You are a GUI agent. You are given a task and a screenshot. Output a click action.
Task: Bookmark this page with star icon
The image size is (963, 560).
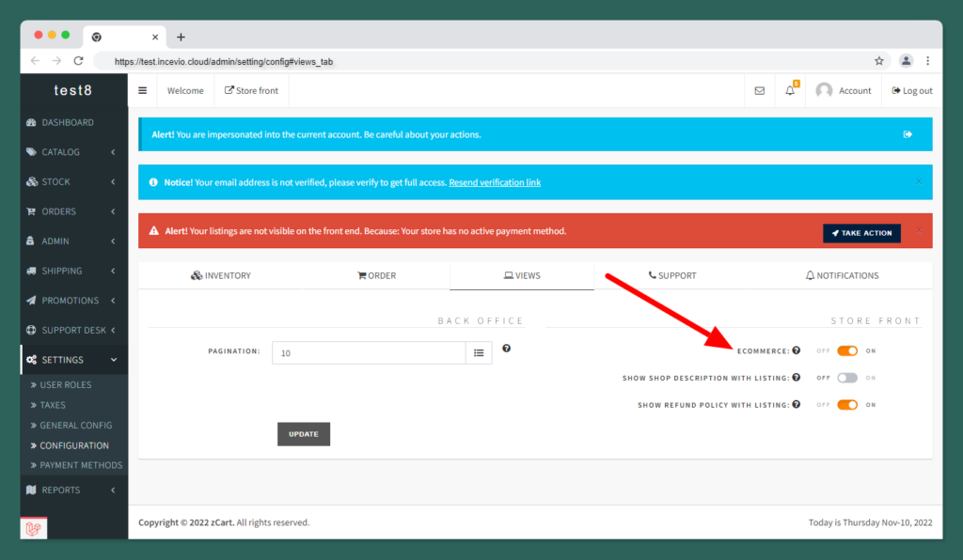point(879,61)
